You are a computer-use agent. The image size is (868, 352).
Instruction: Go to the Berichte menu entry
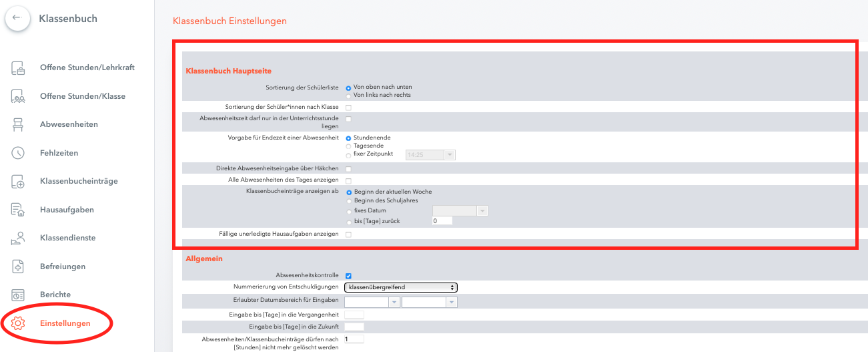[x=55, y=295]
